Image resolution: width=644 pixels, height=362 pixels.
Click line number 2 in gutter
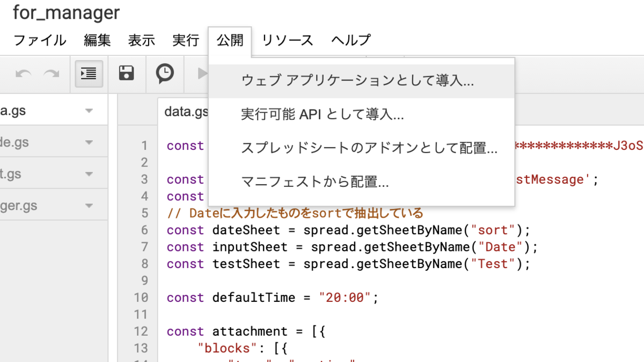coord(143,163)
